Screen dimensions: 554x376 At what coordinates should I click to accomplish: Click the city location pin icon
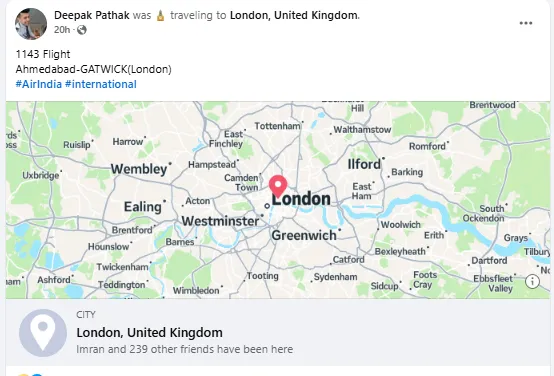pos(43,333)
